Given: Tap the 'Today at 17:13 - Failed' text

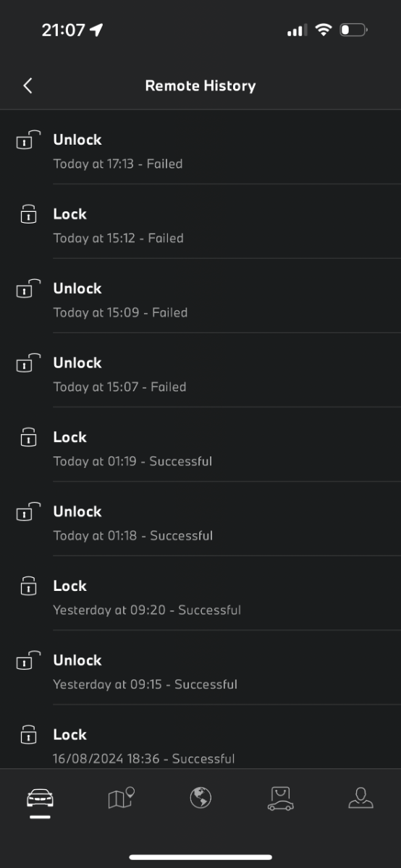Looking at the screenshot, I should 118,163.
